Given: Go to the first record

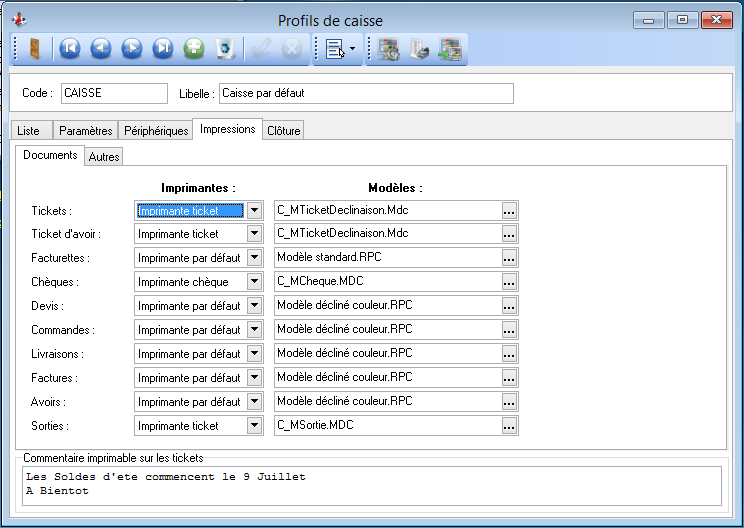Looking at the screenshot, I should tap(69, 48).
